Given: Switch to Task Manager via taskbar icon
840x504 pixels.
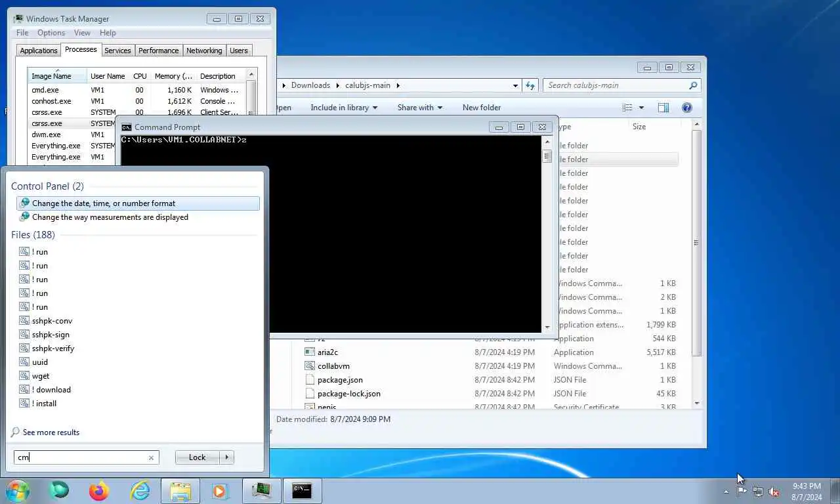Looking at the screenshot, I should [261, 491].
